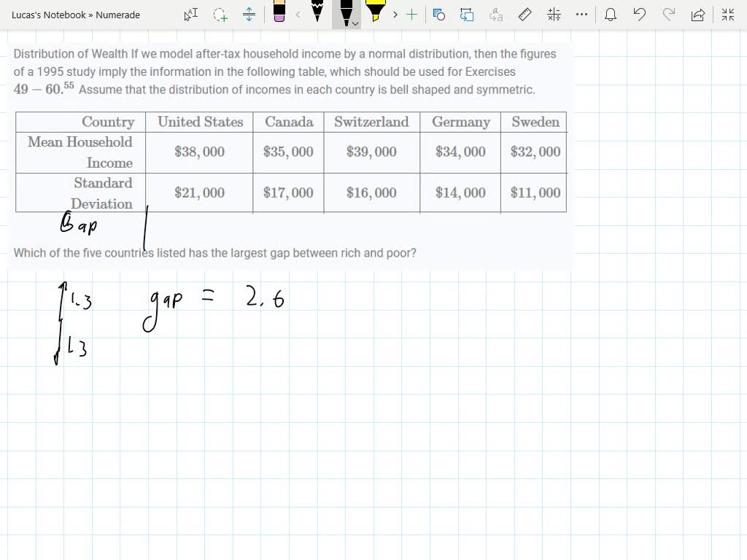747x560 pixels.
Task: Open the ellipsis overflow menu
Action: 580,14
